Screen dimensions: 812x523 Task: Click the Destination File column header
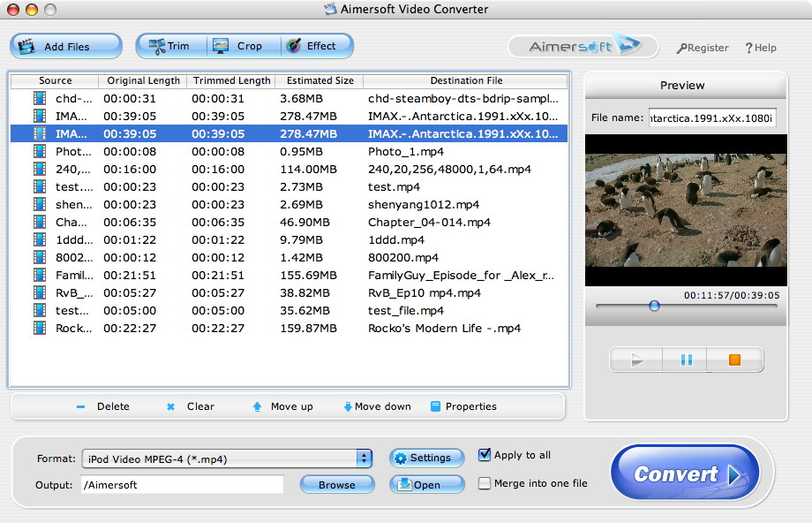[x=466, y=80]
